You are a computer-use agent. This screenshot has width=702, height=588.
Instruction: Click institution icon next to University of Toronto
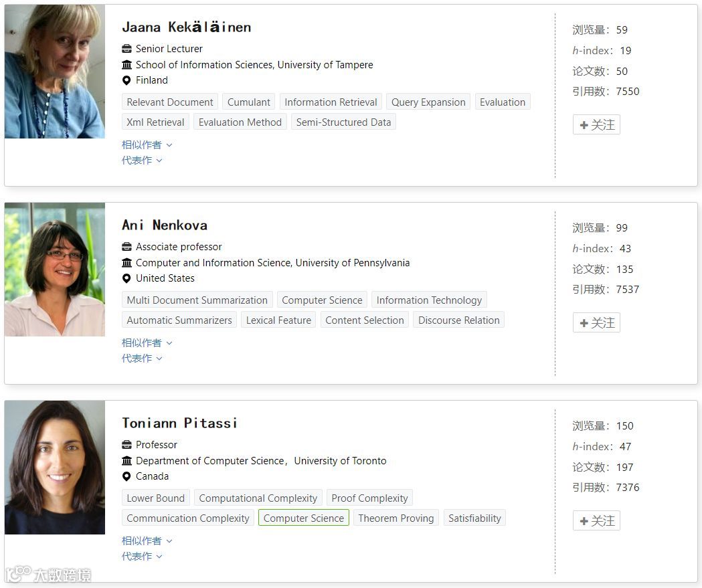(x=126, y=461)
